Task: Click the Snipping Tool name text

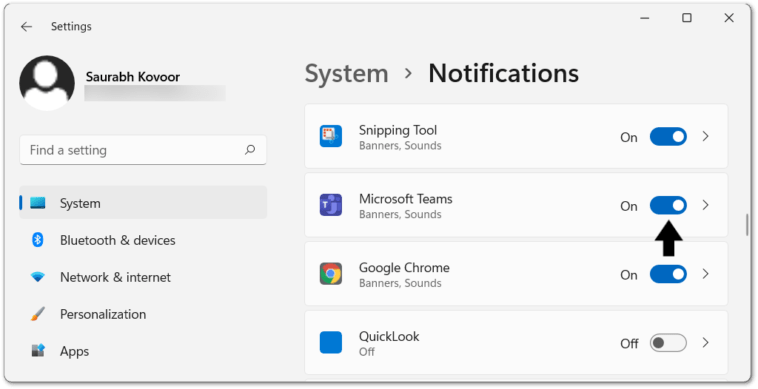Action: (397, 130)
